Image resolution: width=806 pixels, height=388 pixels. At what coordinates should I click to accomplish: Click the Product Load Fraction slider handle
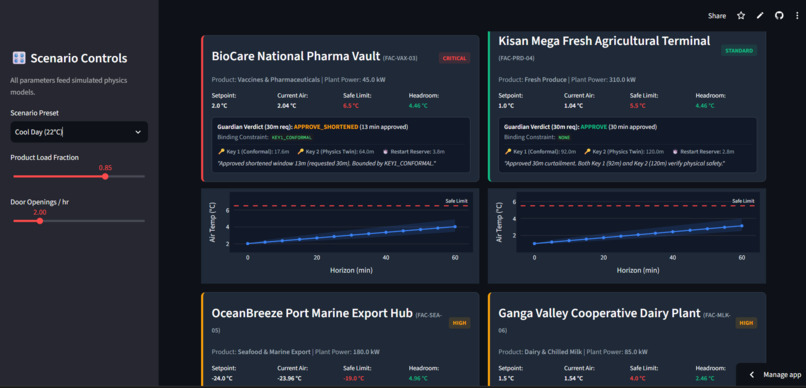point(105,176)
